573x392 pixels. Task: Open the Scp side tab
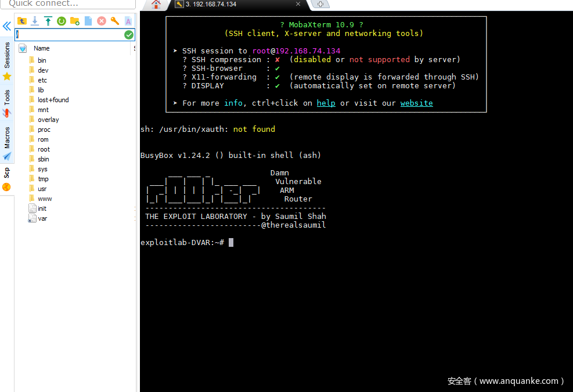click(x=6, y=179)
